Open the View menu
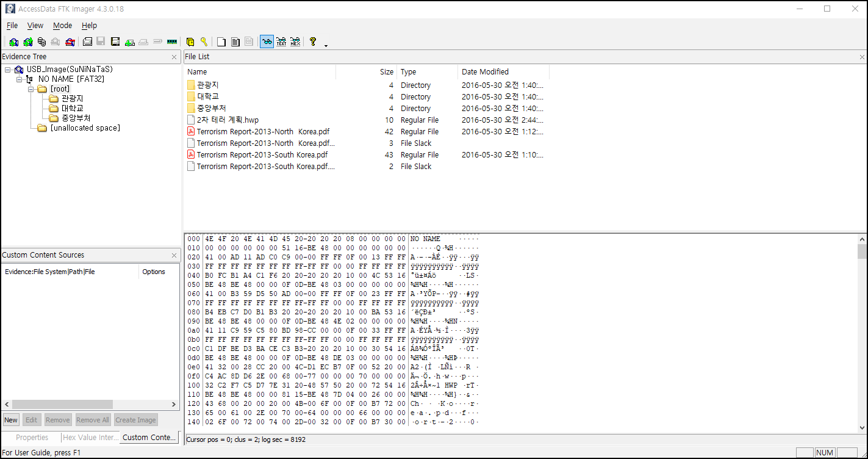 (x=35, y=26)
